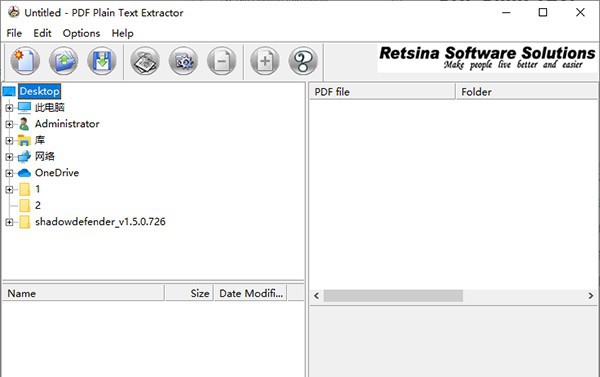
Task: Sort by the Date Modified column header
Action: pyautogui.click(x=250, y=293)
